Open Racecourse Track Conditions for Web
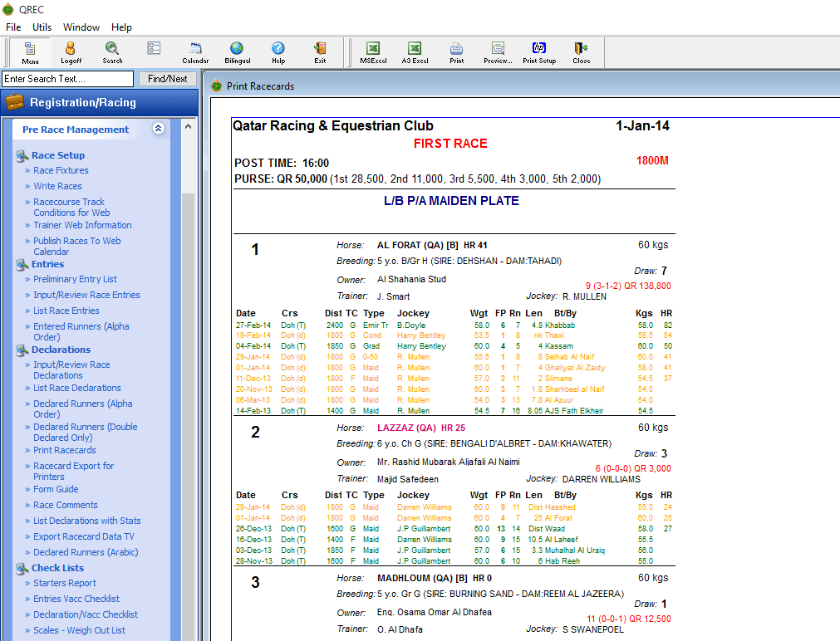The width and height of the screenshot is (840, 641). pyautogui.click(x=71, y=208)
